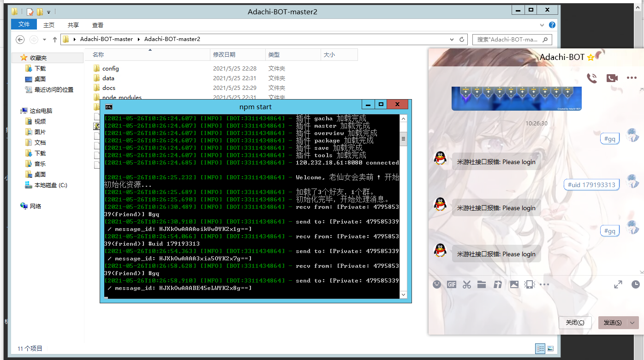Toggle details view in Explorer status bar

click(x=540, y=348)
